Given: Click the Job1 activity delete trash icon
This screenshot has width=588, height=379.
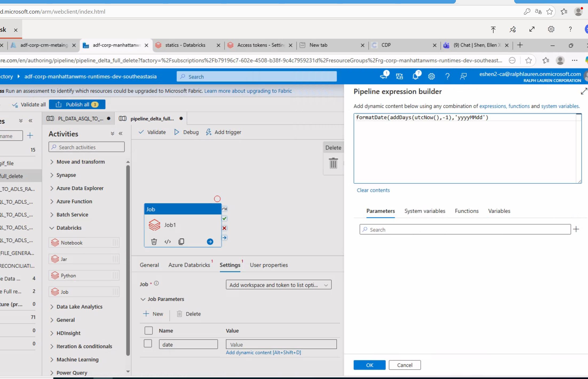Looking at the screenshot, I should coord(154,242).
